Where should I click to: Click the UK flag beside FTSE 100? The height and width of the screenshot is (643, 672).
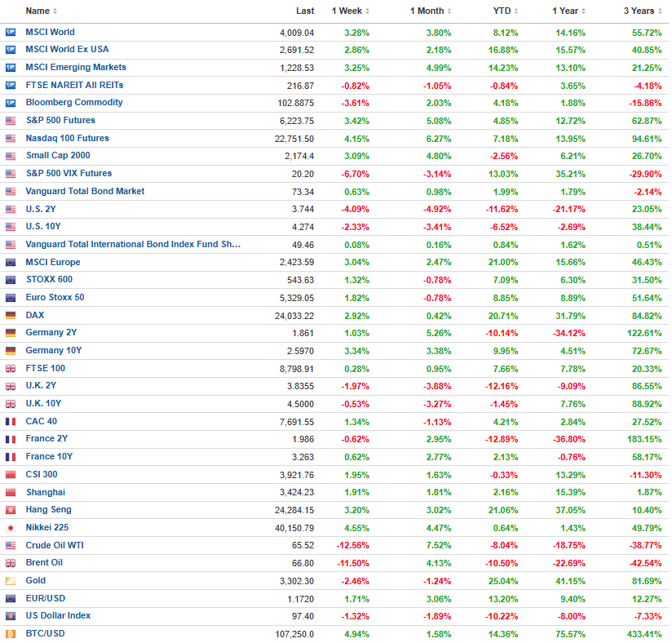[x=11, y=369]
